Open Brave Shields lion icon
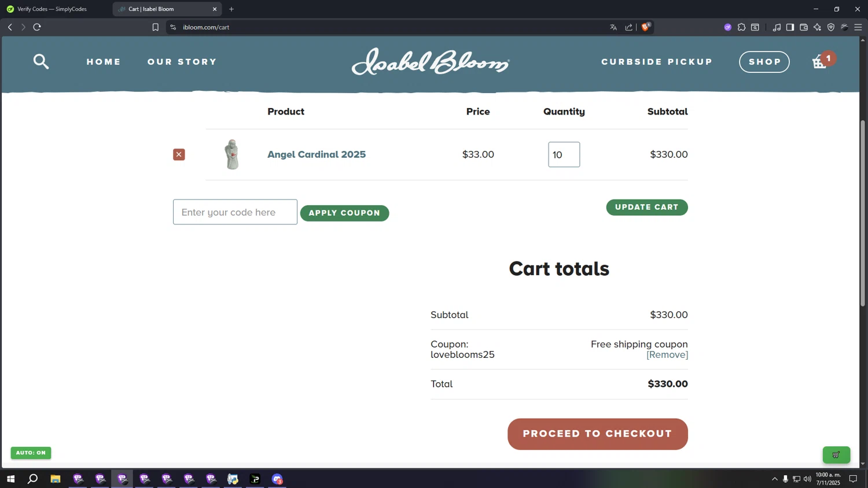This screenshot has width=868, height=488. click(645, 27)
